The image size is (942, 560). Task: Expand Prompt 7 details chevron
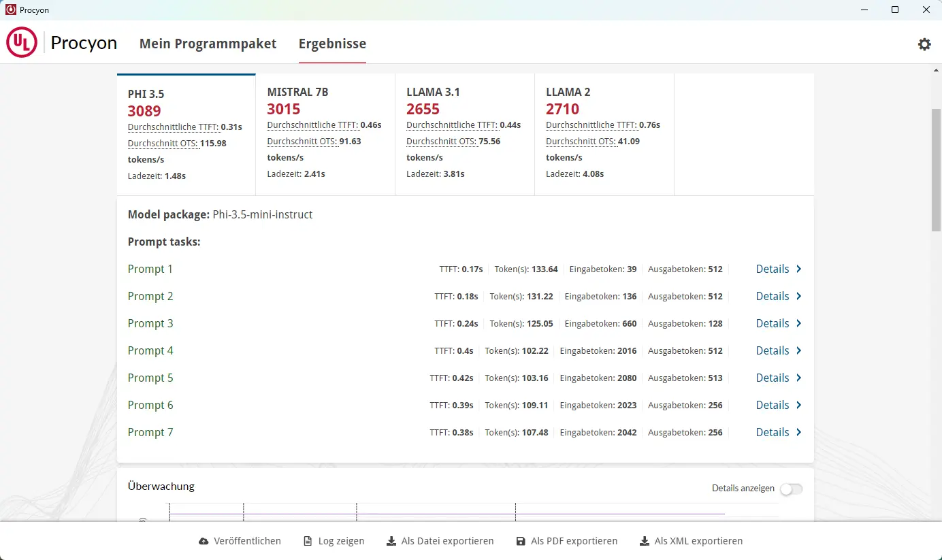(799, 432)
